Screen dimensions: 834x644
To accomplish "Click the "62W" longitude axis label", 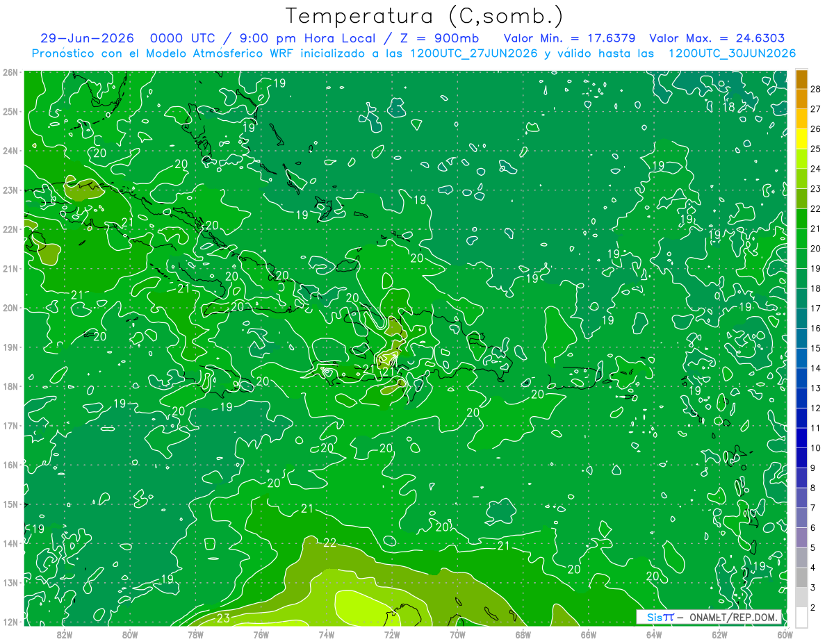I will point(720,634).
